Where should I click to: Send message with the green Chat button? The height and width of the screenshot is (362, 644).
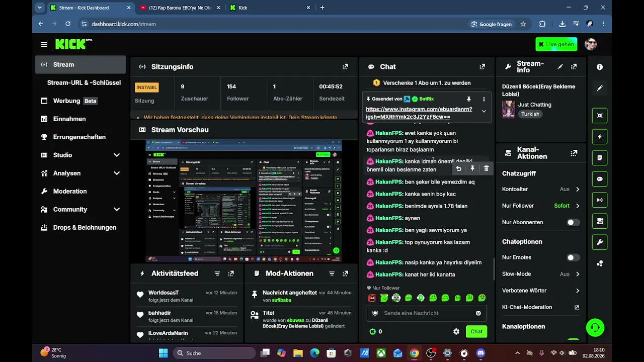(x=476, y=331)
